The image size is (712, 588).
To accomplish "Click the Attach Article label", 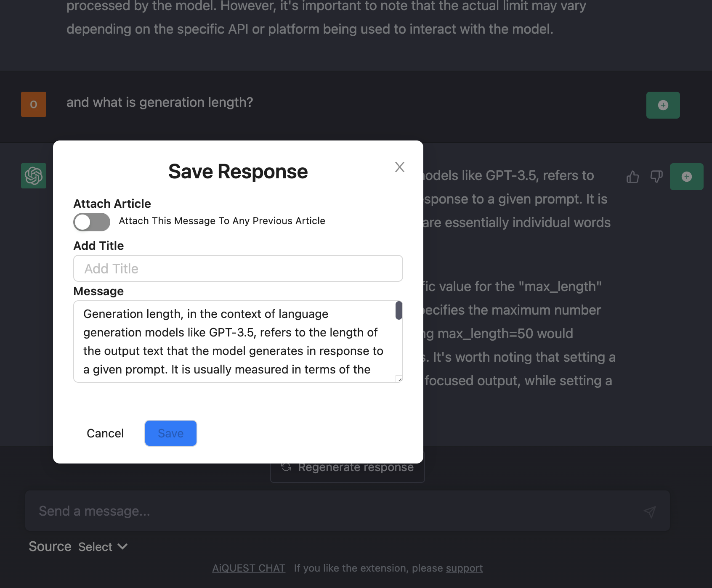I will tap(112, 204).
